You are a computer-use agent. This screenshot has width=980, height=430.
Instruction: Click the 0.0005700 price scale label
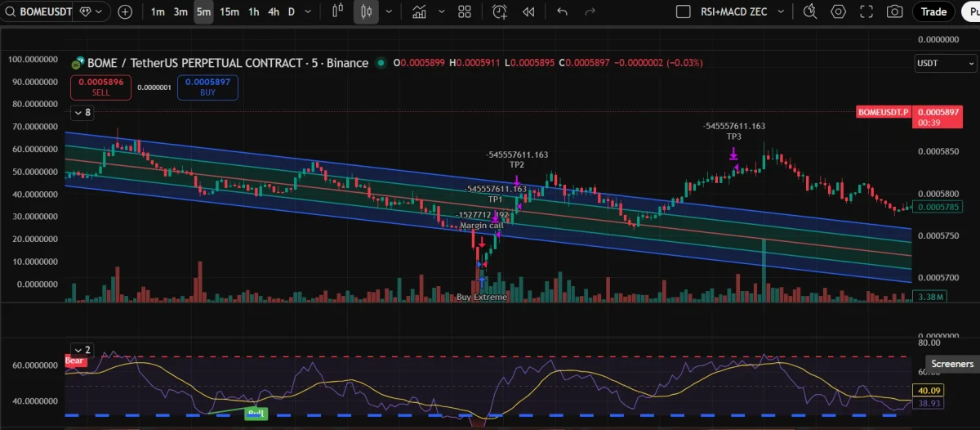[939, 278]
